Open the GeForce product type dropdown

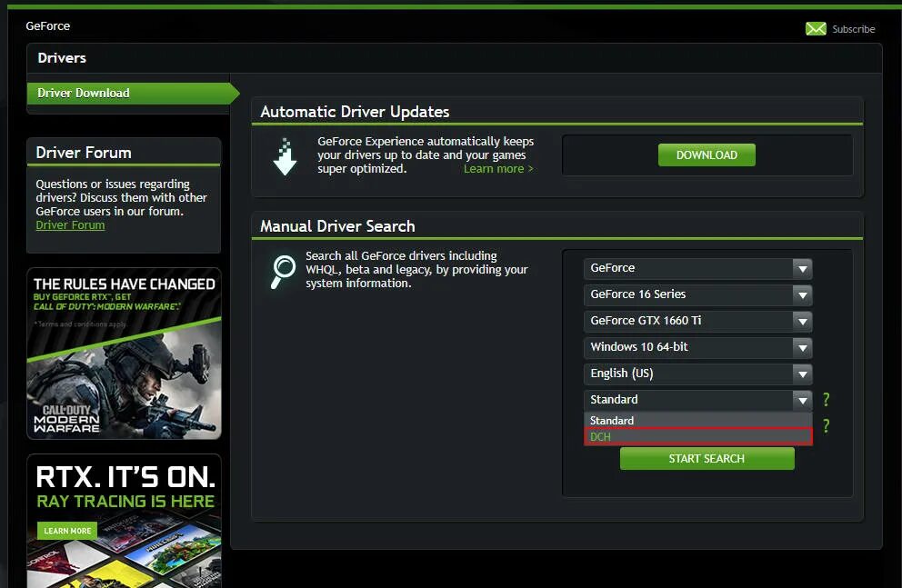(697, 268)
